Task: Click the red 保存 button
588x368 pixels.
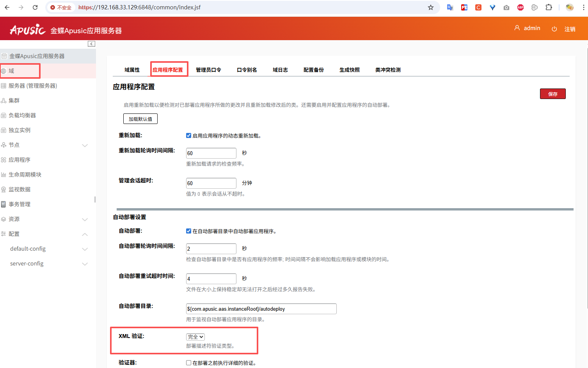Action: pyautogui.click(x=553, y=94)
